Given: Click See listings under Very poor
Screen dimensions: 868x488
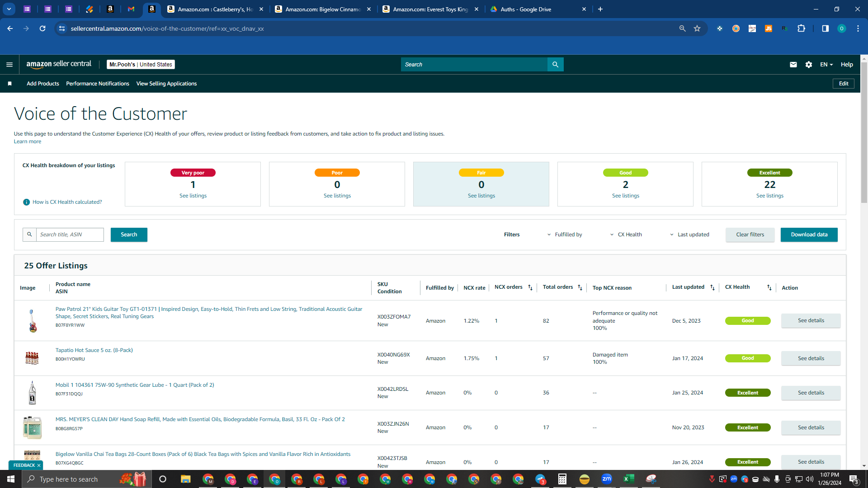Looking at the screenshot, I should click(193, 196).
